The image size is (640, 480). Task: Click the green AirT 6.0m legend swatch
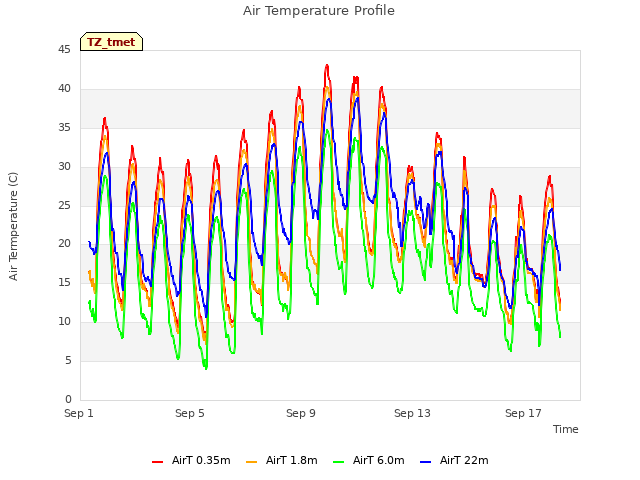[x=338, y=462]
